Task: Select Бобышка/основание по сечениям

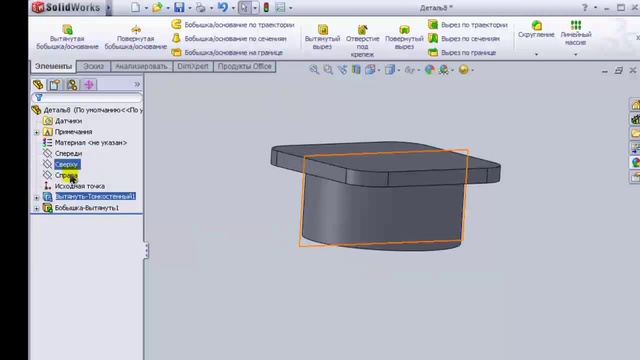Action: click(229, 39)
